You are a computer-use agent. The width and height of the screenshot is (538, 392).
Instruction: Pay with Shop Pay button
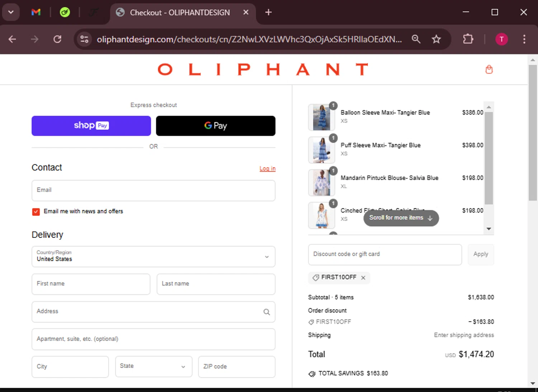tap(91, 126)
